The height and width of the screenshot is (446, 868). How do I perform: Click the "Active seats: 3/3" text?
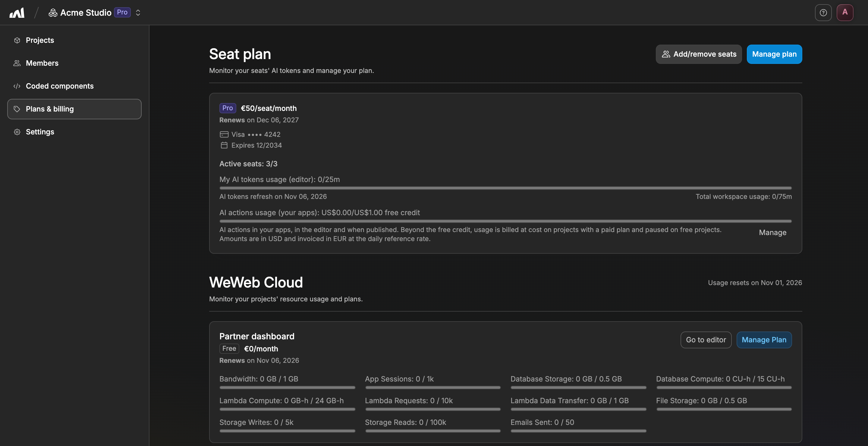[x=248, y=164]
